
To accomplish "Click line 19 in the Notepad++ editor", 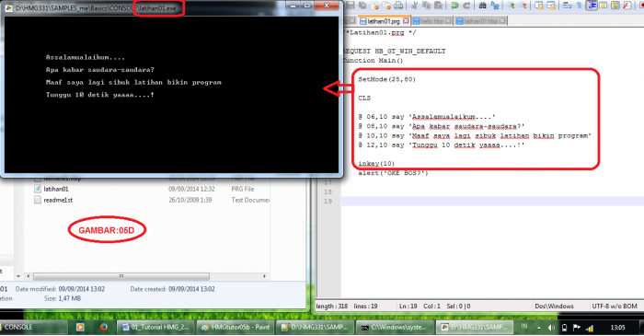I will (492, 201).
